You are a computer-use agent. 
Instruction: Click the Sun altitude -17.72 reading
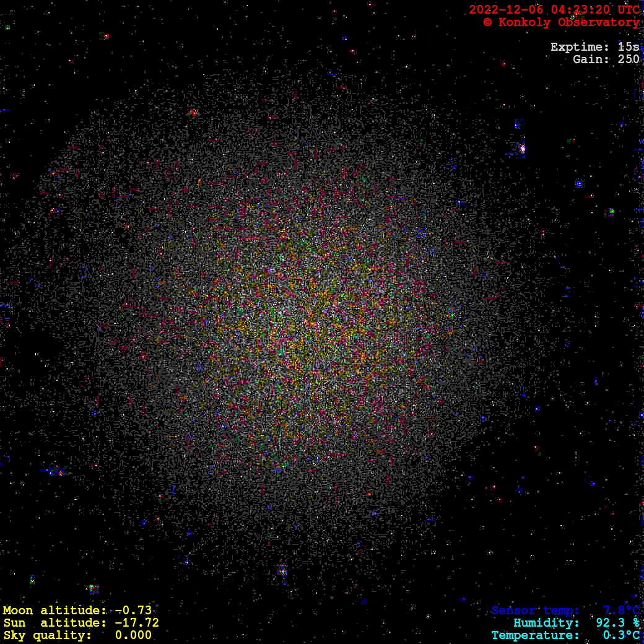click(x=80, y=623)
